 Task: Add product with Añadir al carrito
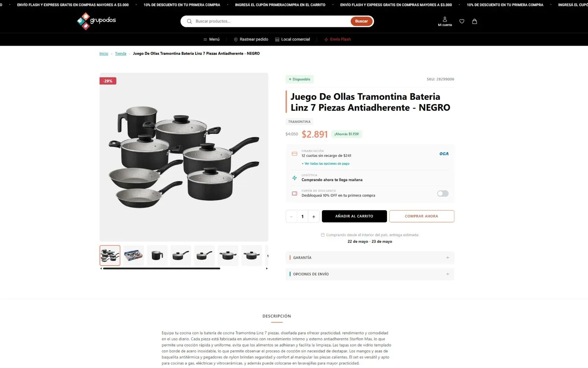coord(354,216)
